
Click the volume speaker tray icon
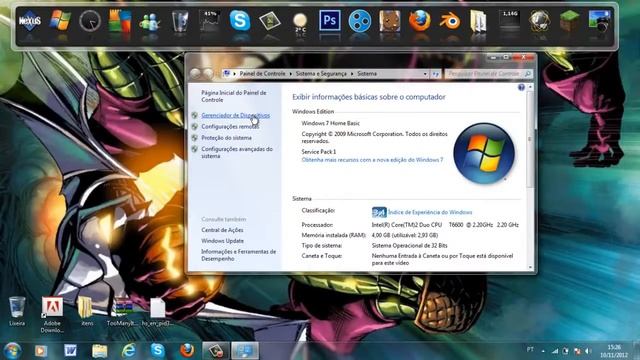point(588,351)
